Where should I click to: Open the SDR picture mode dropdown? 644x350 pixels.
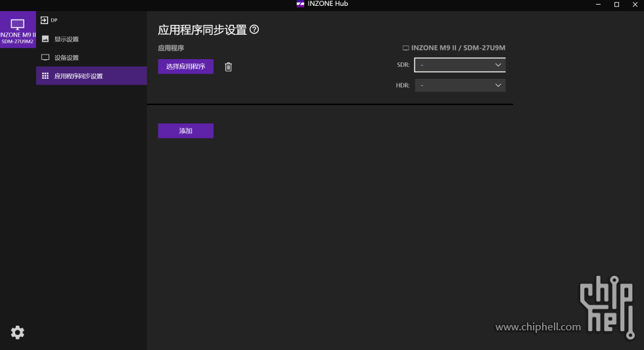(460, 65)
